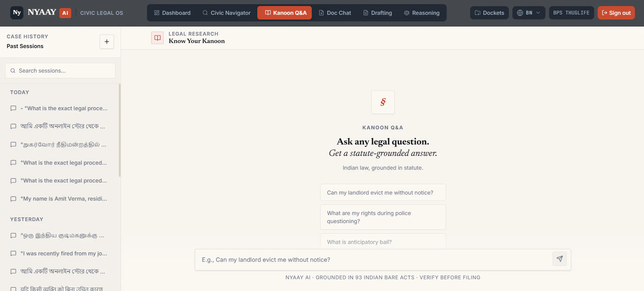Click the Dockets folder icon
Viewport: 644px width, 291px height.
point(477,13)
